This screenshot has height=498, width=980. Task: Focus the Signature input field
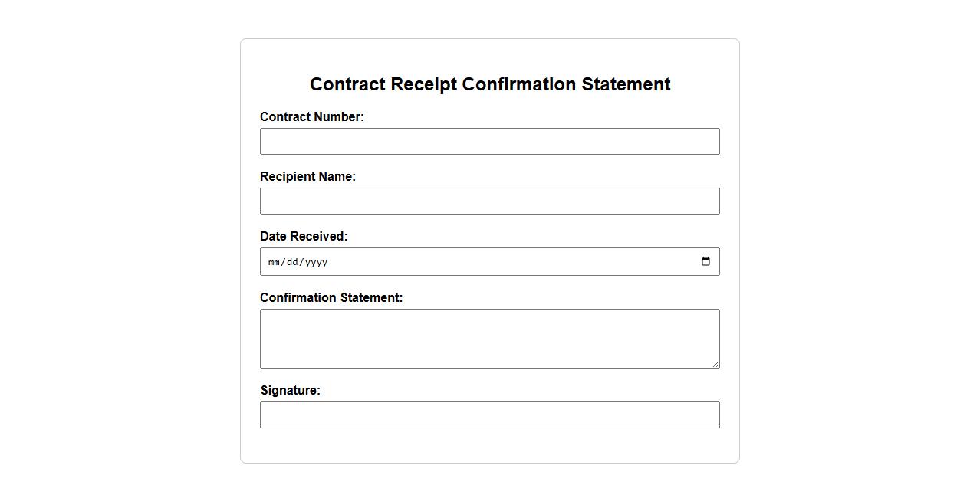(489, 415)
